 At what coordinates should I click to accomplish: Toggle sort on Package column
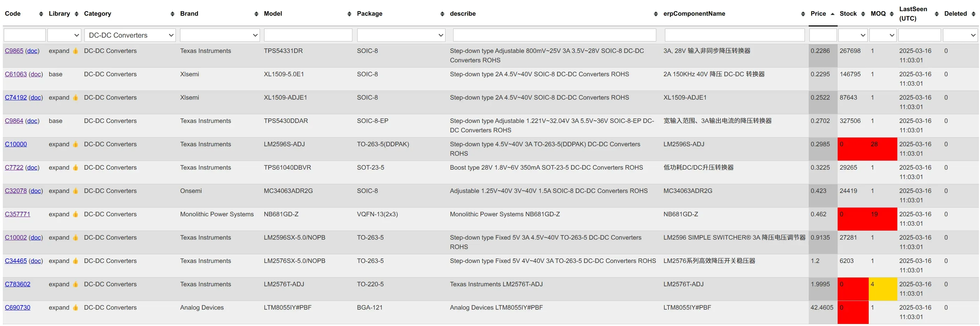point(442,14)
